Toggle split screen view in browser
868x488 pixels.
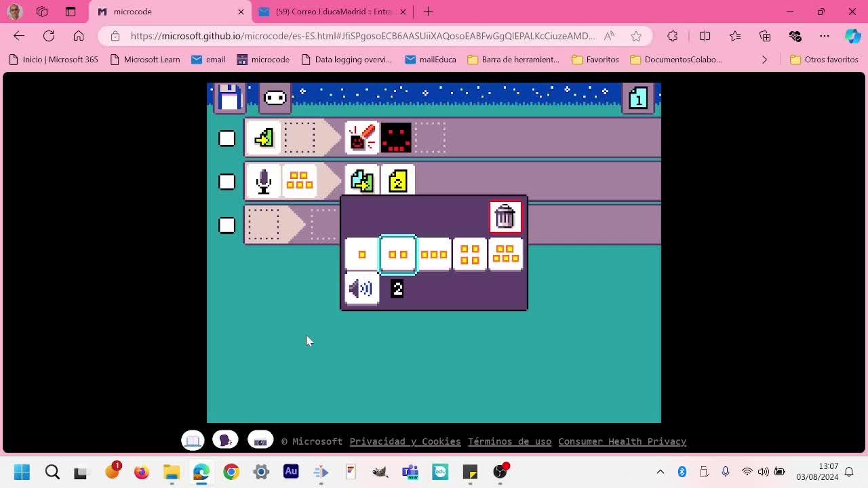click(x=705, y=36)
